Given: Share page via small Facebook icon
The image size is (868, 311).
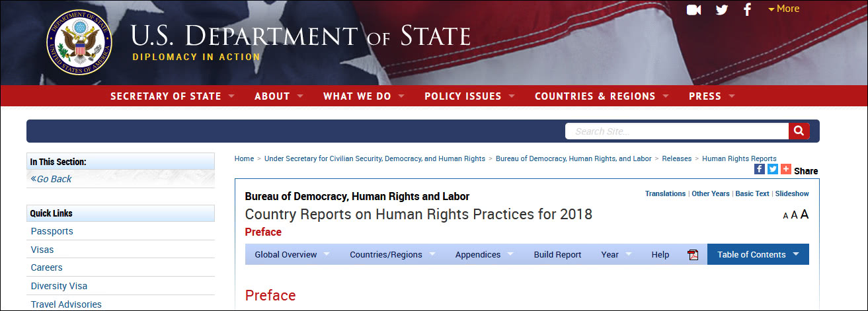Looking at the screenshot, I should [x=760, y=169].
